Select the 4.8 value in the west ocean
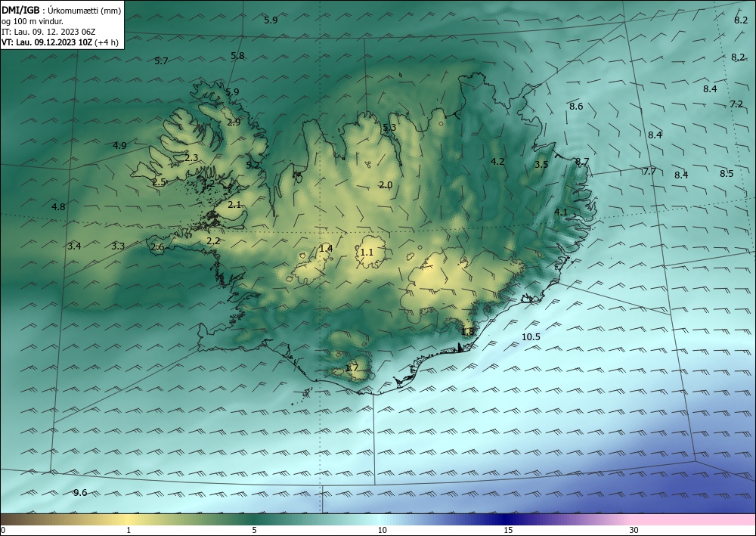This screenshot has width=756, height=536. pyautogui.click(x=58, y=207)
